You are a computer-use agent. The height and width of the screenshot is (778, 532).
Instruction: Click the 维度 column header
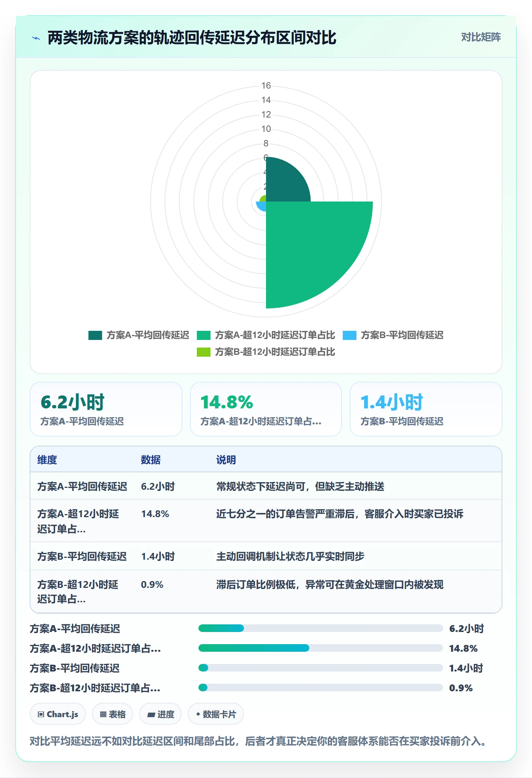coord(47,460)
